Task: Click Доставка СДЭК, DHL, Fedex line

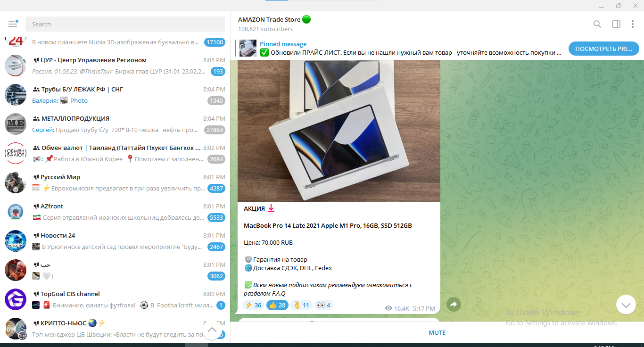Action: (x=288, y=268)
